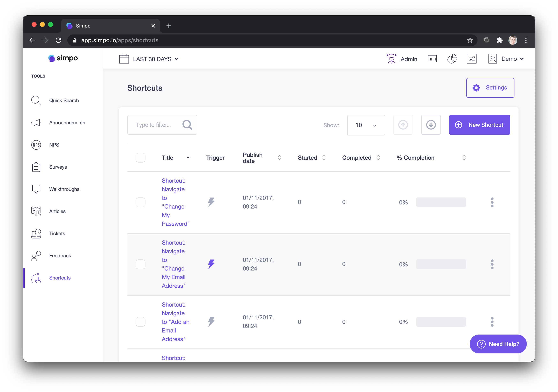The height and width of the screenshot is (392, 558).
Task: Click the Simpo logo in the sidebar
Action: (63, 58)
